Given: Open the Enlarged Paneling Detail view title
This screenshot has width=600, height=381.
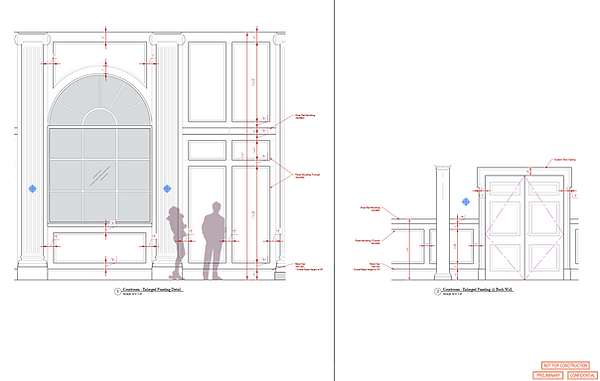Looking at the screenshot, I should 153,290.
